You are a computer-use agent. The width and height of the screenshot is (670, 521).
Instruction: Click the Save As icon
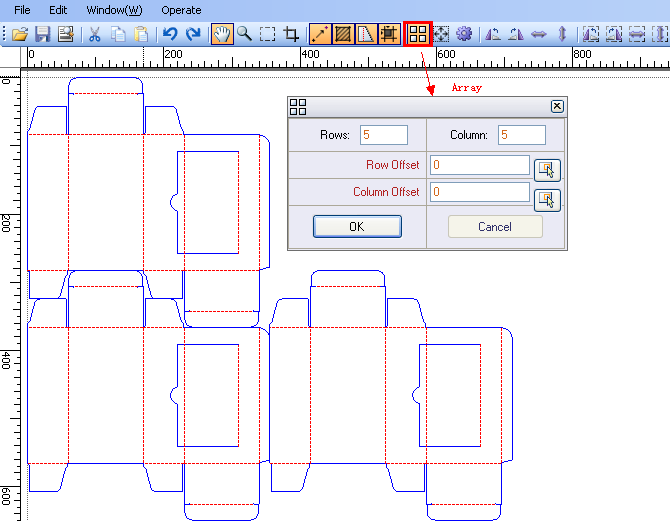pyautogui.click(x=66, y=34)
